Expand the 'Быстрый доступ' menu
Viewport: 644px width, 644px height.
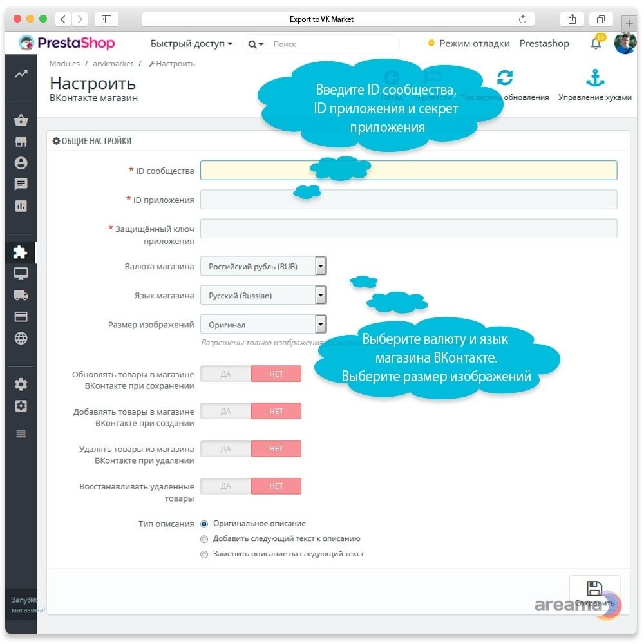[x=191, y=44]
